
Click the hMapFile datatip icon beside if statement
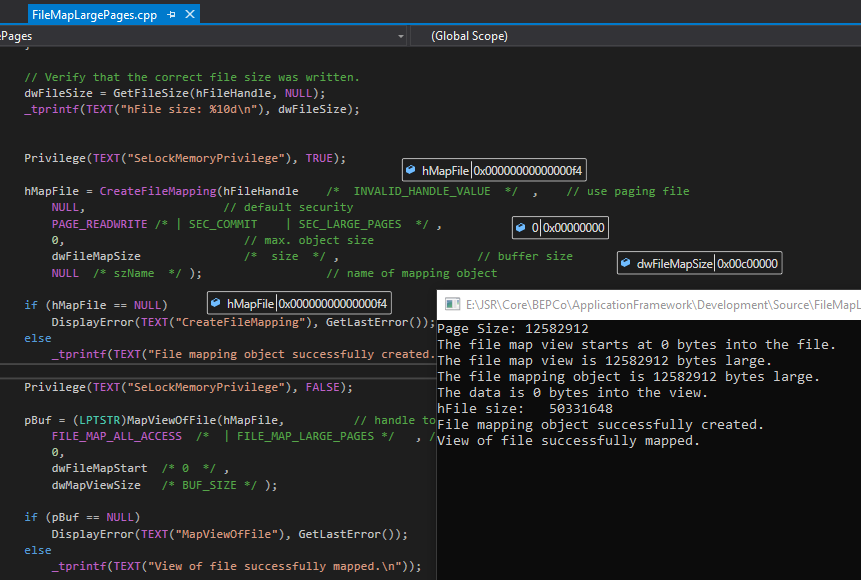[x=216, y=303]
